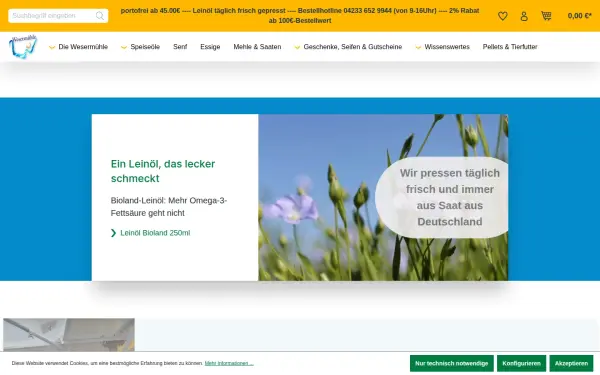Expand the Die Wesermühle menu chevron
The height and width of the screenshot is (375, 600).
pos(52,47)
